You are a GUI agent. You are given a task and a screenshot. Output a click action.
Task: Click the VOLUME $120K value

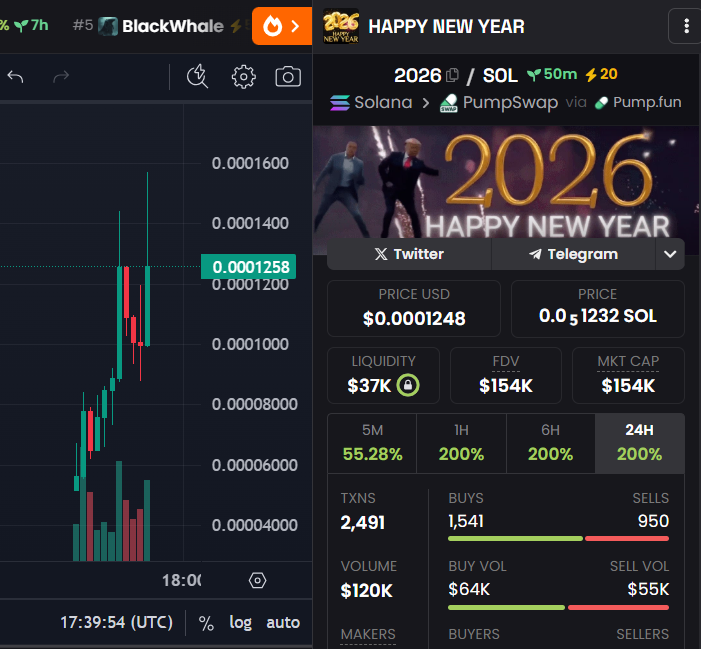coord(366,591)
